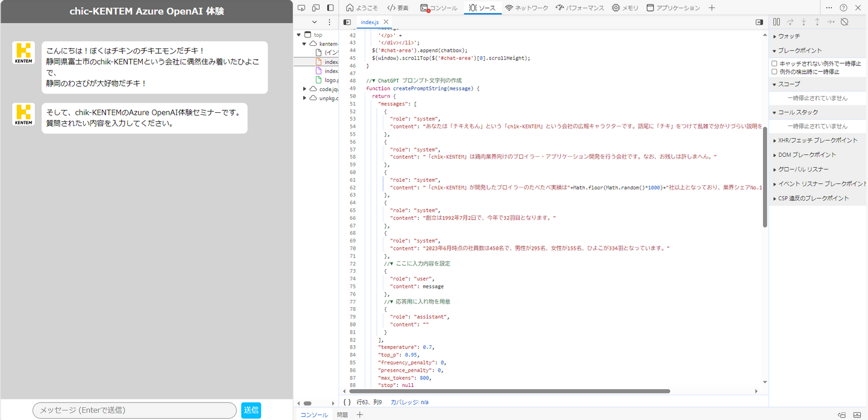This screenshot has width=868, height=420.
Task: Open the ネットワーク (Network) tab
Action: pyautogui.click(x=527, y=8)
